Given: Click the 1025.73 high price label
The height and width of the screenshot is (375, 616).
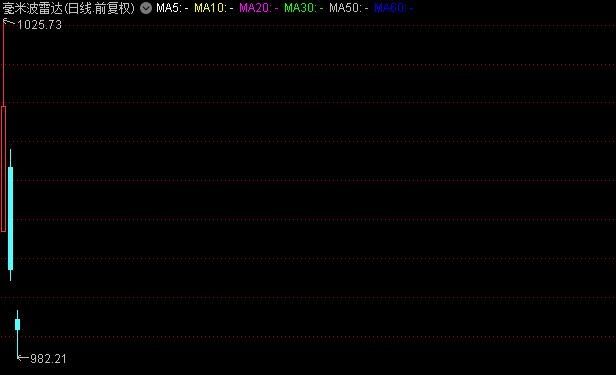Looking at the screenshot, I should coord(39,25).
